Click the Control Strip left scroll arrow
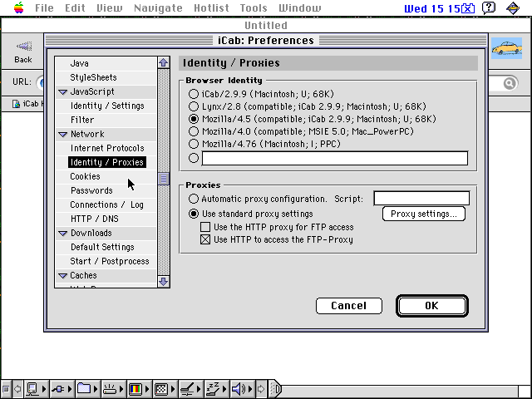 (17, 389)
